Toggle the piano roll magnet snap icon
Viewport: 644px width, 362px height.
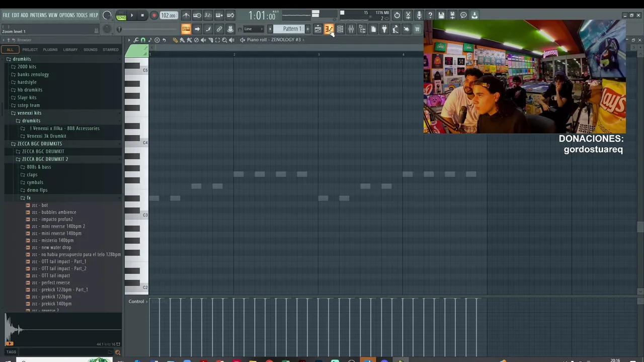[x=143, y=40]
